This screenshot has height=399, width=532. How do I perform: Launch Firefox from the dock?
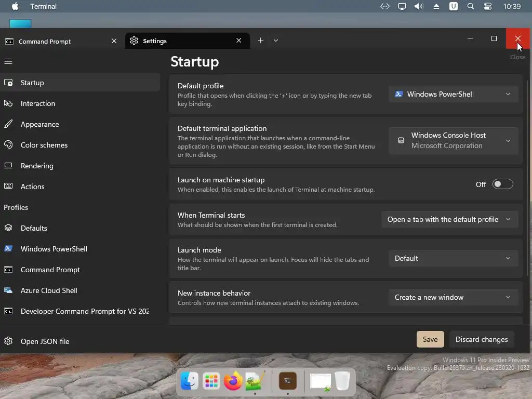tap(233, 381)
